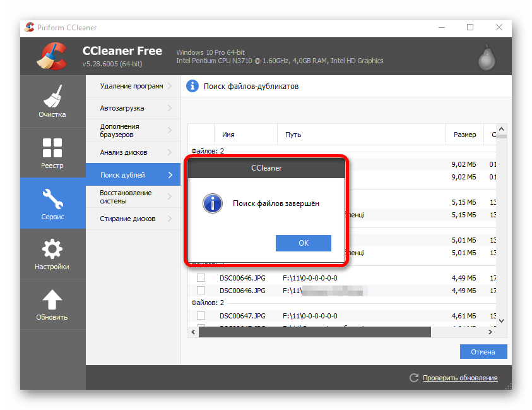Expand the Автозагрузка chevron

(170, 108)
